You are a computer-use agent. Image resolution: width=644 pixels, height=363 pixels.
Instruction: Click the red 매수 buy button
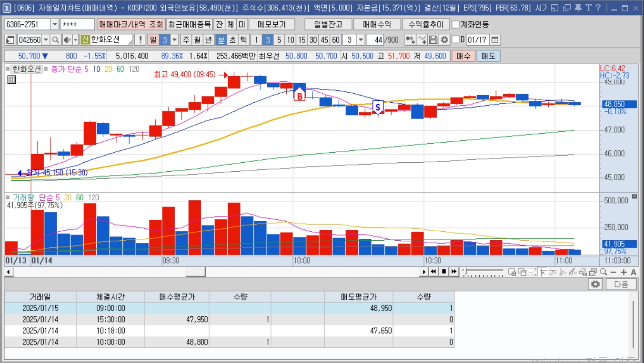coord(463,56)
